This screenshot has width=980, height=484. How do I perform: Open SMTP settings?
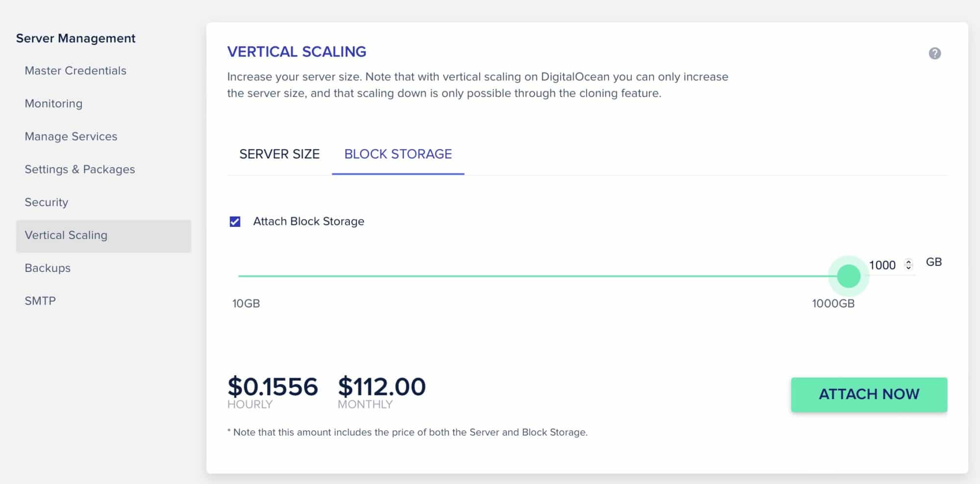pyautogui.click(x=40, y=301)
